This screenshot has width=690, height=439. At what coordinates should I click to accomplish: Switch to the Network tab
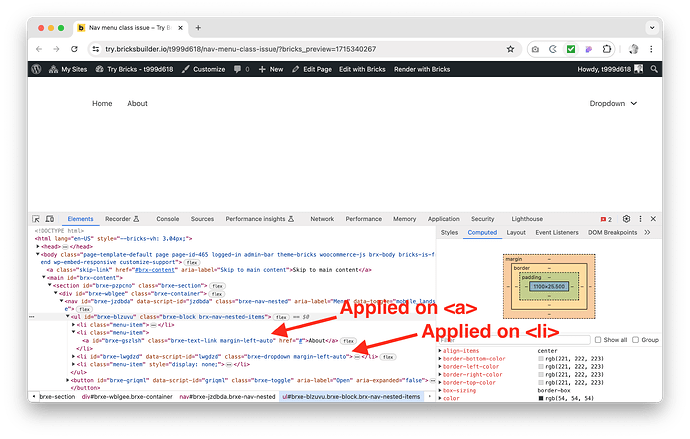coord(322,219)
